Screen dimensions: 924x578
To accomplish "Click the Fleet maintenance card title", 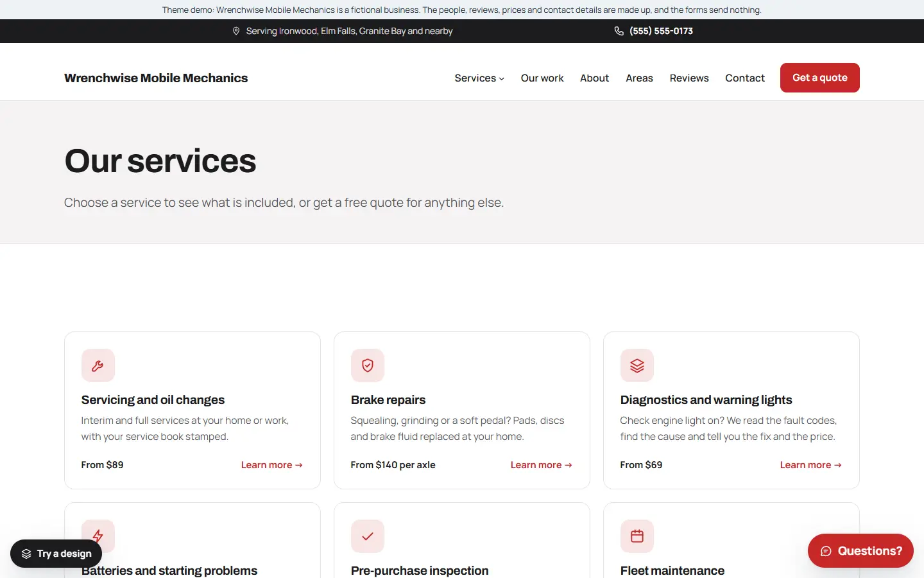I will (x=672, y=570).
